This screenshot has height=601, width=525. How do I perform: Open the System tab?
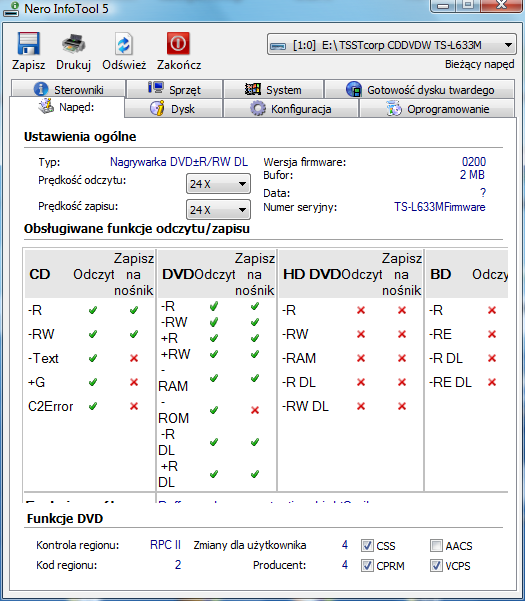273,89
